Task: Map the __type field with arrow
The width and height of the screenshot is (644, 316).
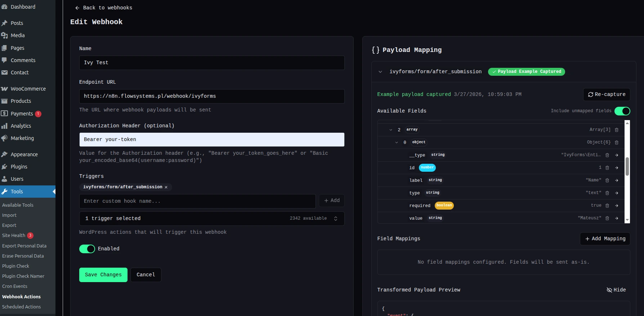Action: click(x=617, y=155)
